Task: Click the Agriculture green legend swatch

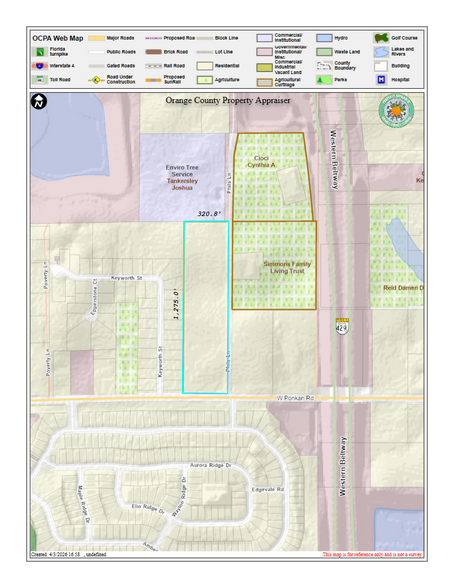Action: coord(205,80)
